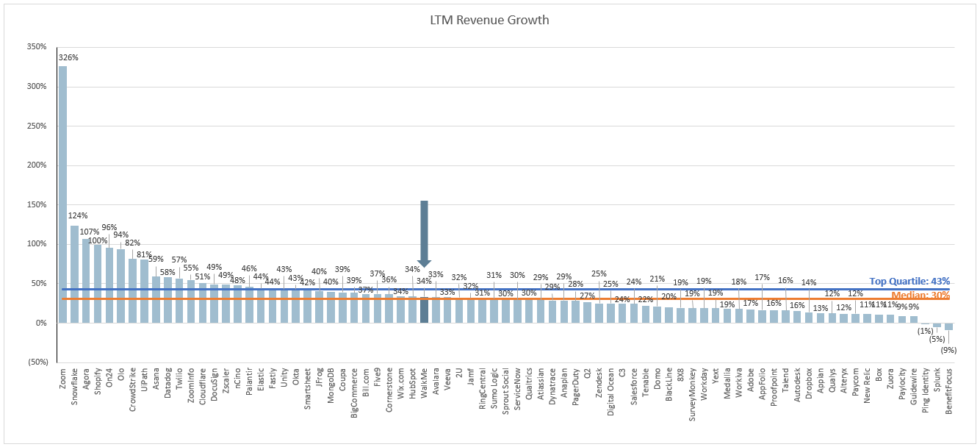The width and height of the screenshot is (980, 447).
Task: Click the SurveyMonkey x-axis label
Action: click(x=692, y=396)
